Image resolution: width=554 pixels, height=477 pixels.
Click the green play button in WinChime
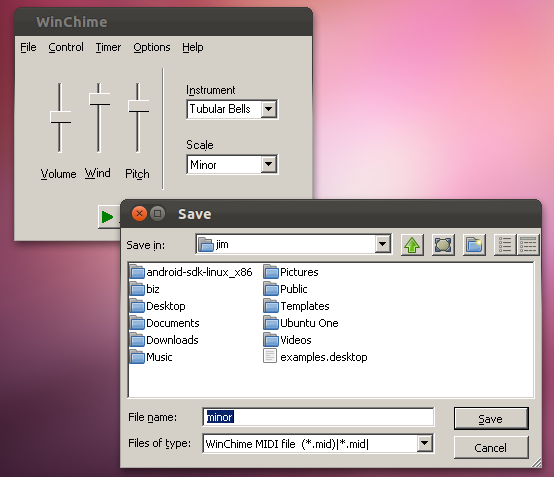[108, 216]
